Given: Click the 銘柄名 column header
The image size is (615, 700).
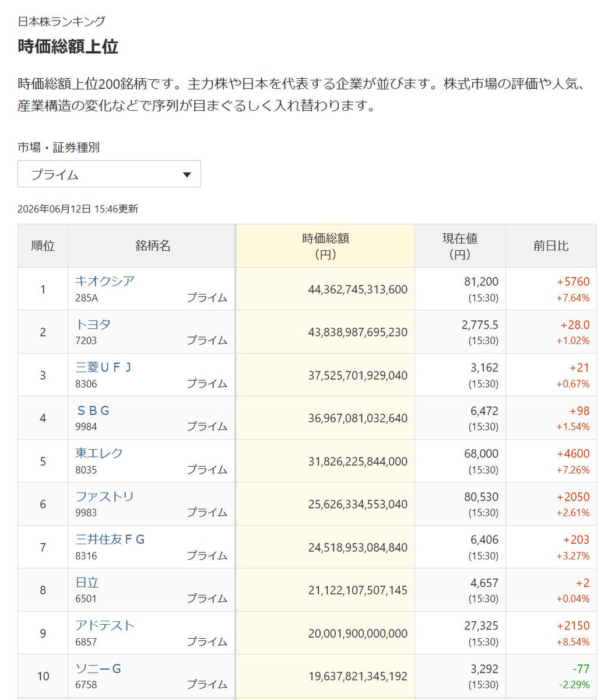Looking at the screenshot, I should (152, 246).
